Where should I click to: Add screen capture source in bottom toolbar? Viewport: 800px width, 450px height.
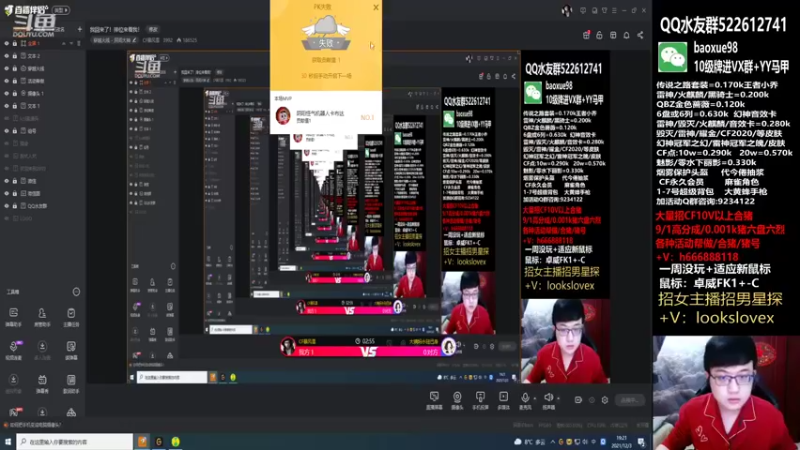(434, 401)
